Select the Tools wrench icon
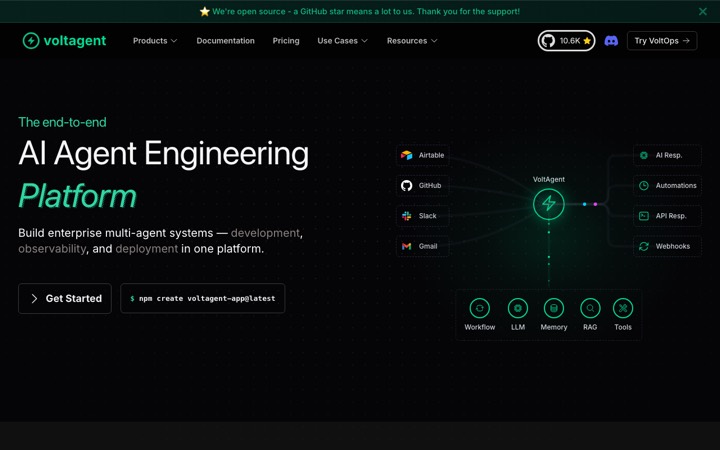This screenshot has width=720, height=450. [623, 308]
